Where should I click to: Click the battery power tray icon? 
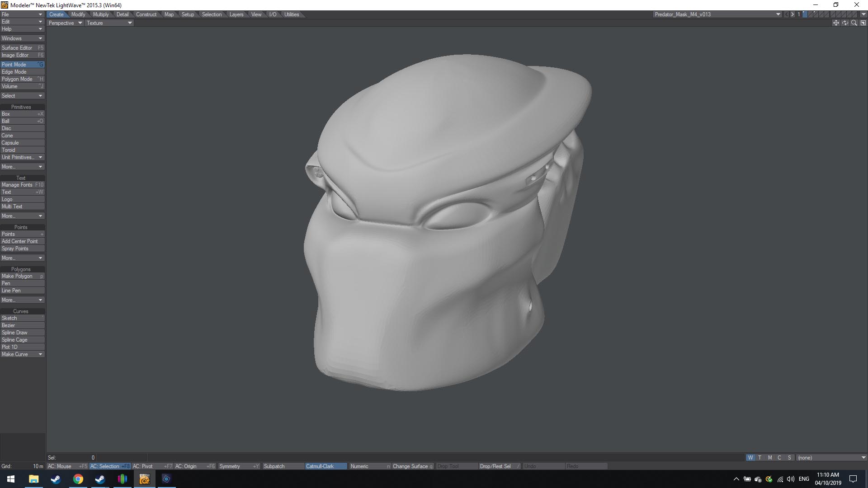747,479
